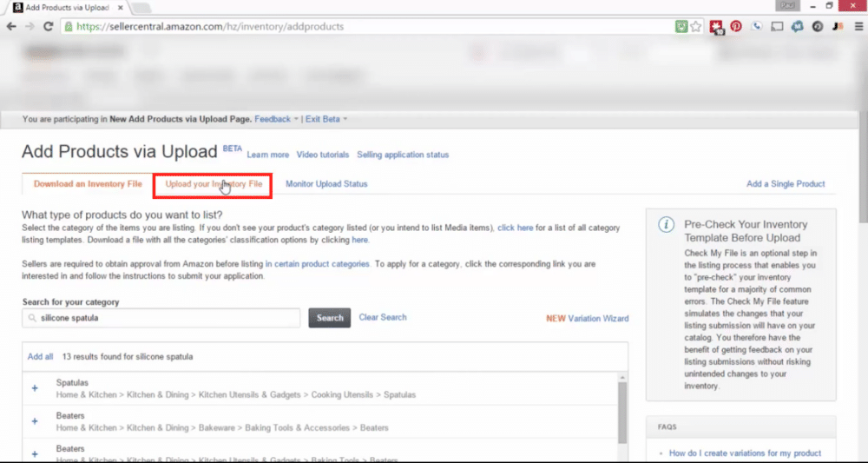Switch to Download an Inventory File tab
This screenshot has width=868, height=463.
[88, 184]
